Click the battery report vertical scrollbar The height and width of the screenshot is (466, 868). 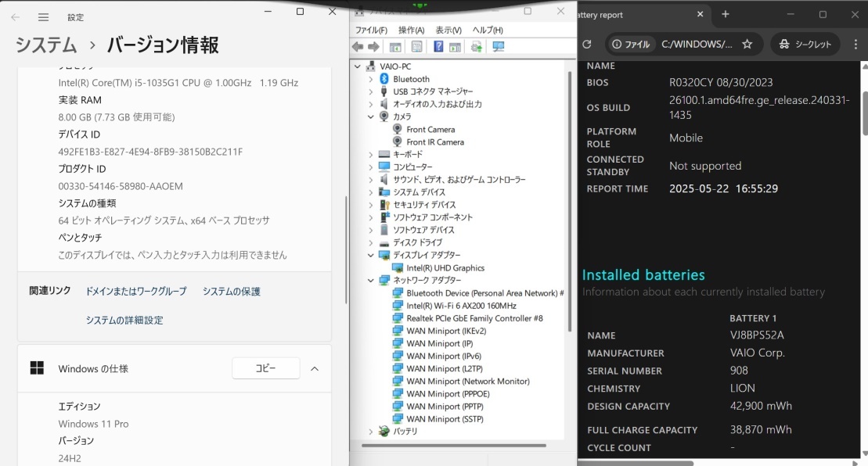pyautogui.click(x=865, y=113)
